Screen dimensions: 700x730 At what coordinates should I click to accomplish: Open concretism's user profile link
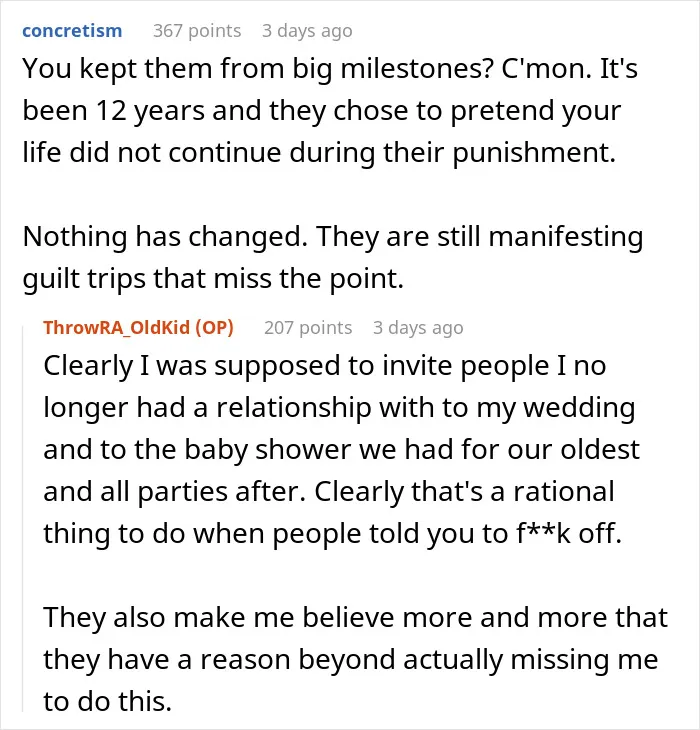pyautogui.click(x=72, y=31)
